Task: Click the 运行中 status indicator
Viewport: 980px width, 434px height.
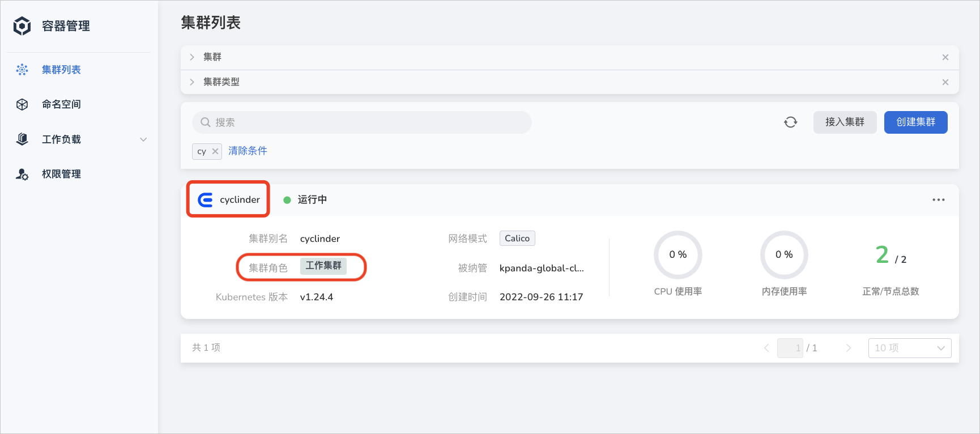Action: (305, 199)
